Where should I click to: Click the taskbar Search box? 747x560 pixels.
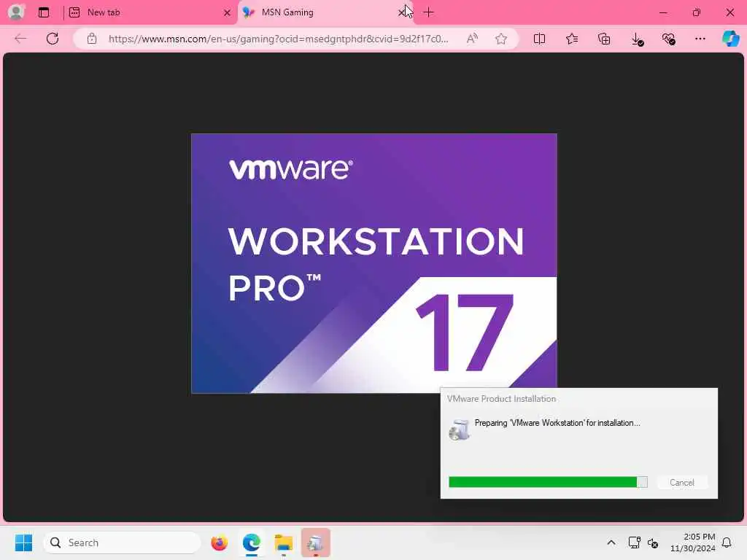[122, 542]
